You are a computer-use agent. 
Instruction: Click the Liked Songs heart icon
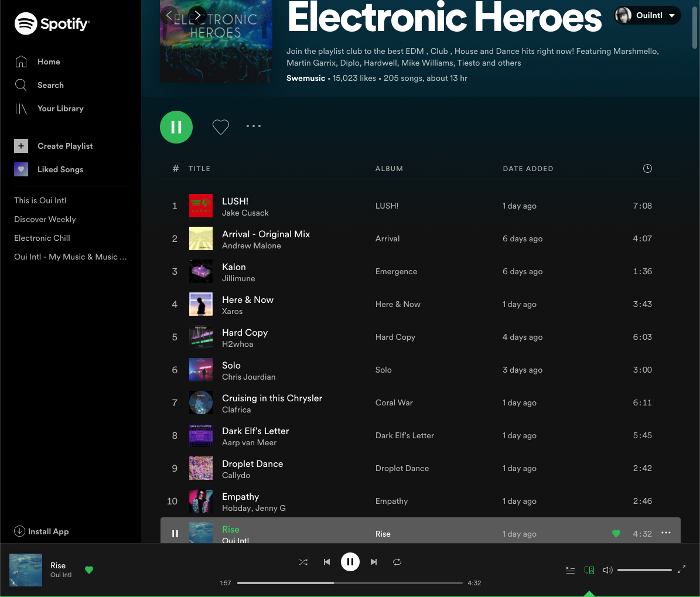(x=21, y=169)
